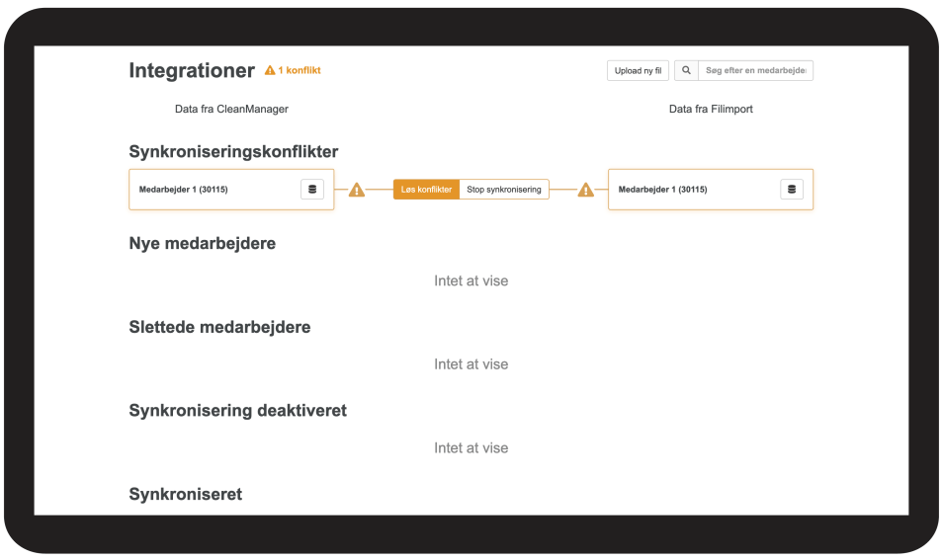
Task: Select the right 'Medarbejder 1 (30115)' Filimport card
Action: click(711, 190)
